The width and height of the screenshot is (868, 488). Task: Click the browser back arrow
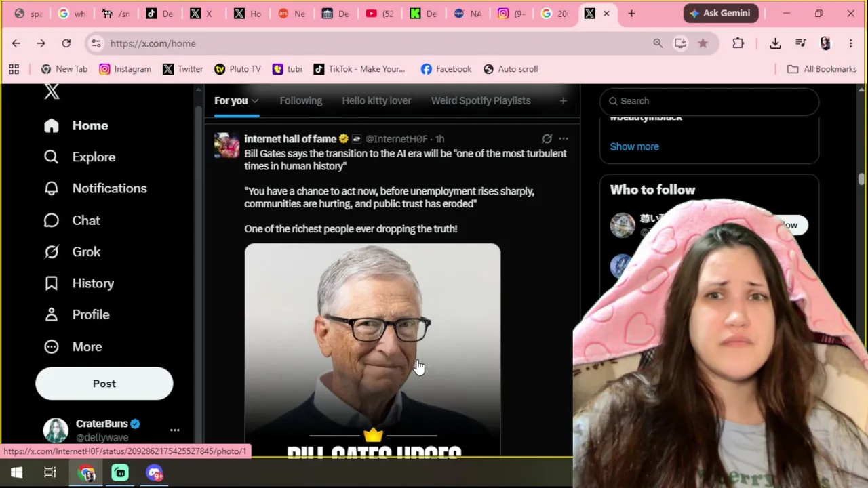(x=16, y=43)
